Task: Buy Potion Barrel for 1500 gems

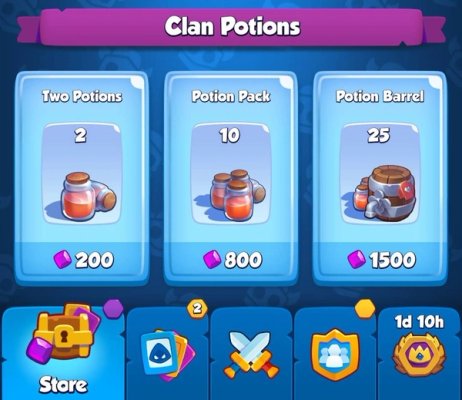Action: [381, 260]
